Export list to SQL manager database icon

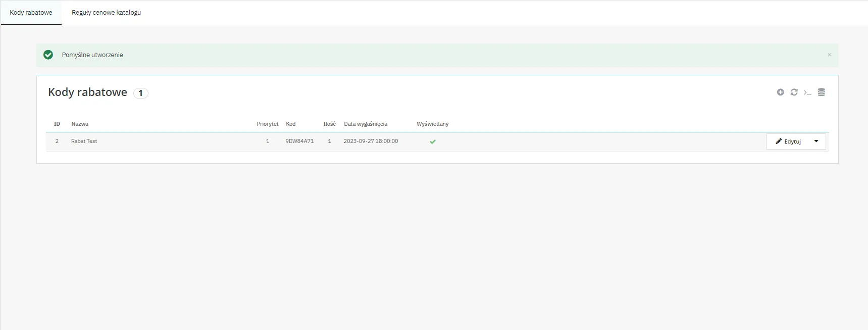(x=822, y=92)
